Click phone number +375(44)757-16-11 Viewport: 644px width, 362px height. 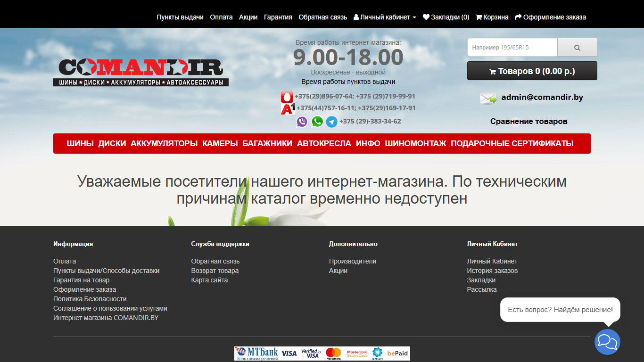326,108
